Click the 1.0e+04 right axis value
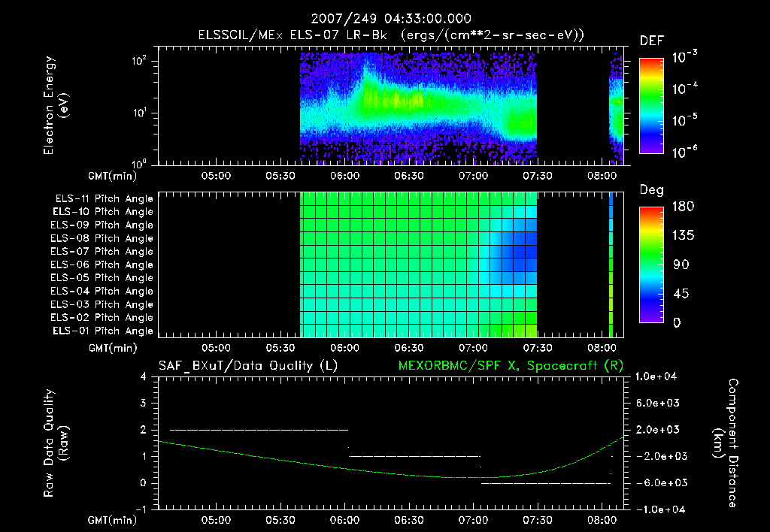 (x=656, y=376)
